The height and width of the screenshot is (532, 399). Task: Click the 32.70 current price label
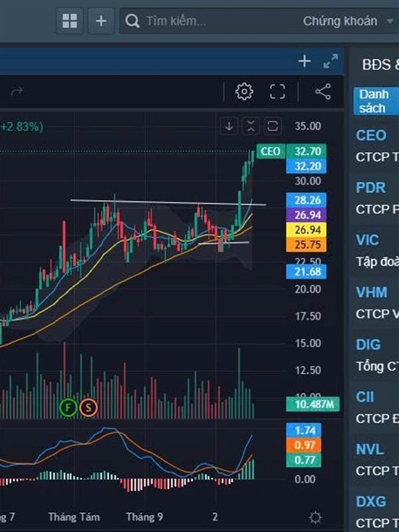[307, 152]
